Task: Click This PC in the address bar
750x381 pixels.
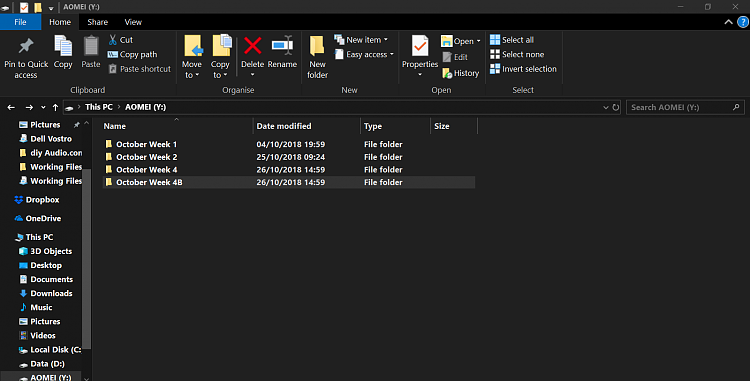Action: pyautogui.click(x=99, y=107)
